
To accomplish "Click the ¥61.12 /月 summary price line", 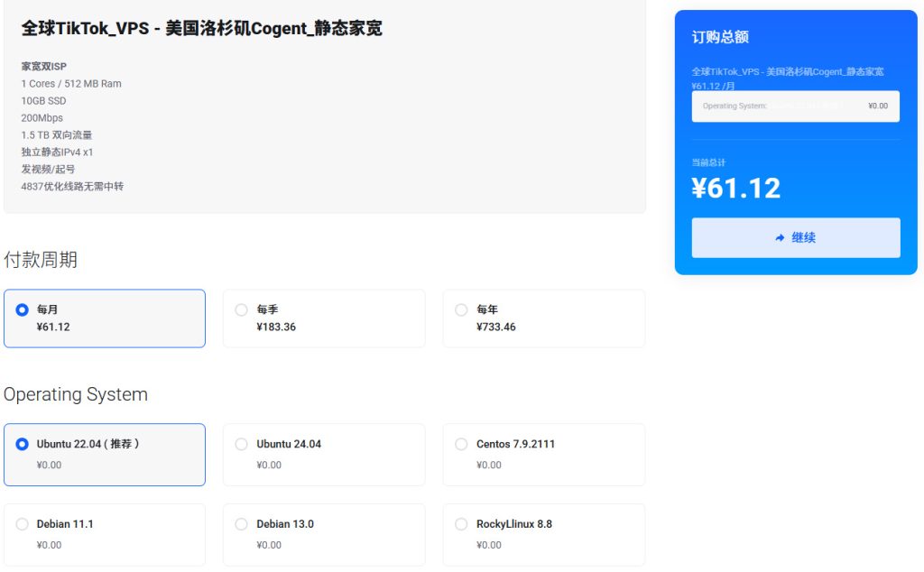I will 713,86.
